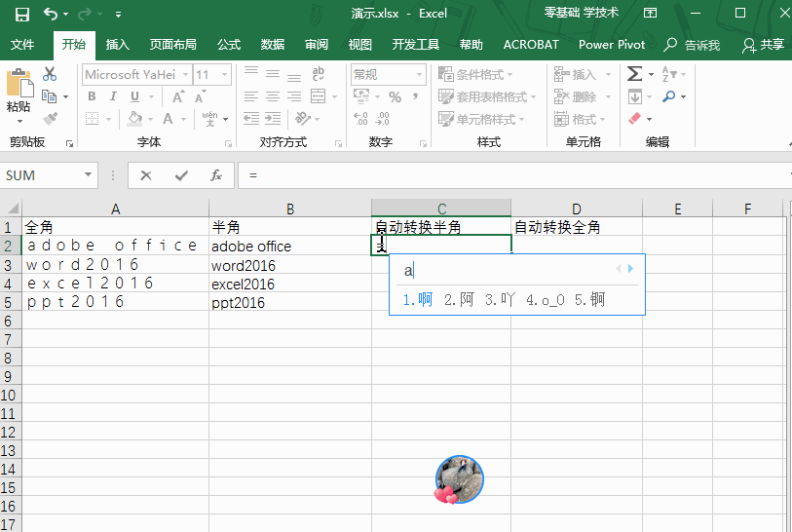This screenshot has width=792, height=532.
Task: Open the undo history dropdown arrow
Action: click(66, 15)
